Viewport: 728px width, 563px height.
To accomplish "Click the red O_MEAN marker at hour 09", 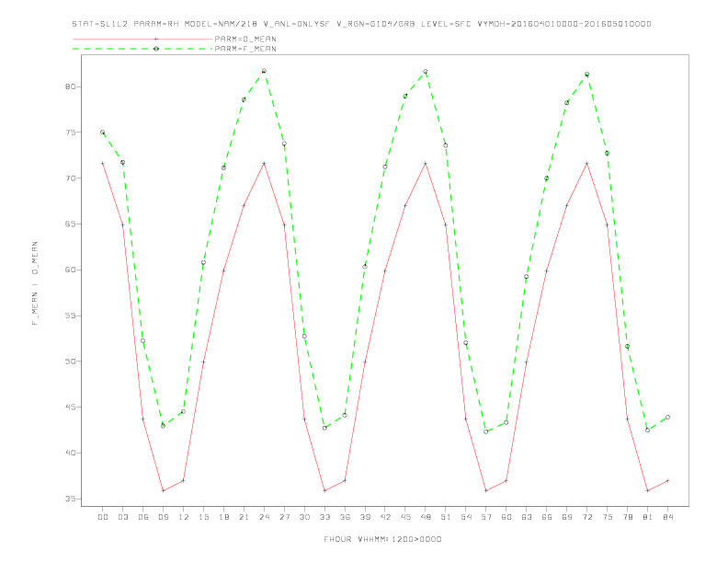I will (163, 490).
